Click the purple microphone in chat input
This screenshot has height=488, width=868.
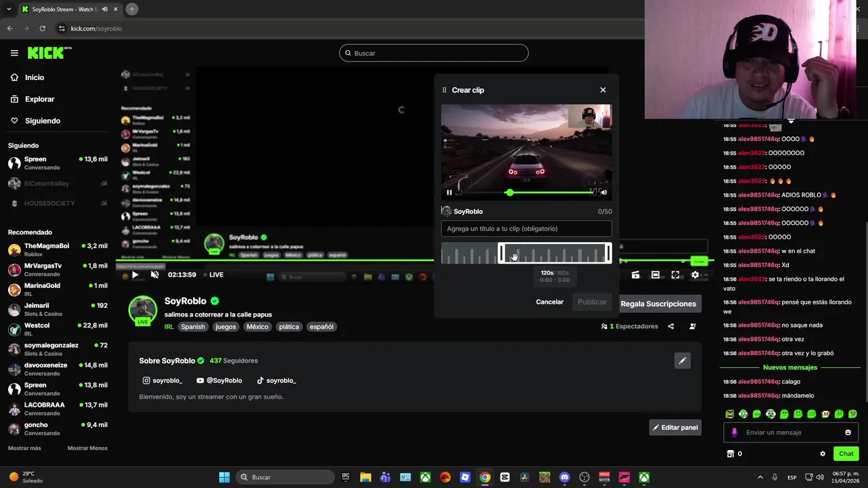[734, 432]
